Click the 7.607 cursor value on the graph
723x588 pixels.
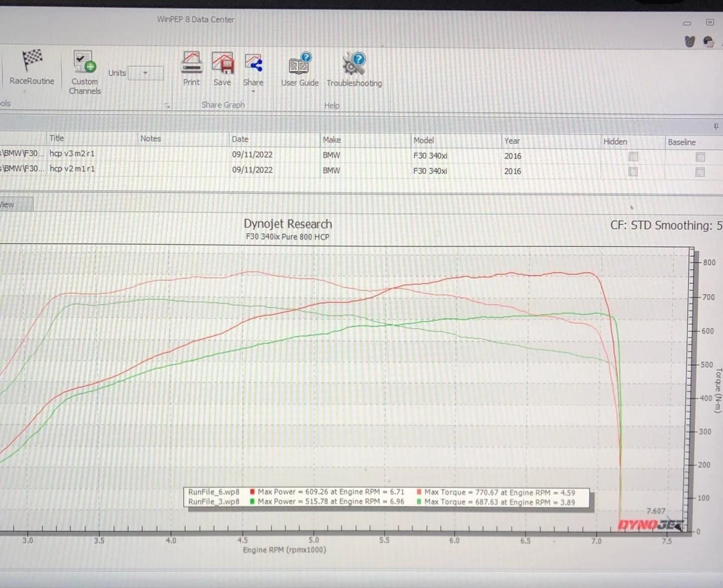[x=656, y=511]
